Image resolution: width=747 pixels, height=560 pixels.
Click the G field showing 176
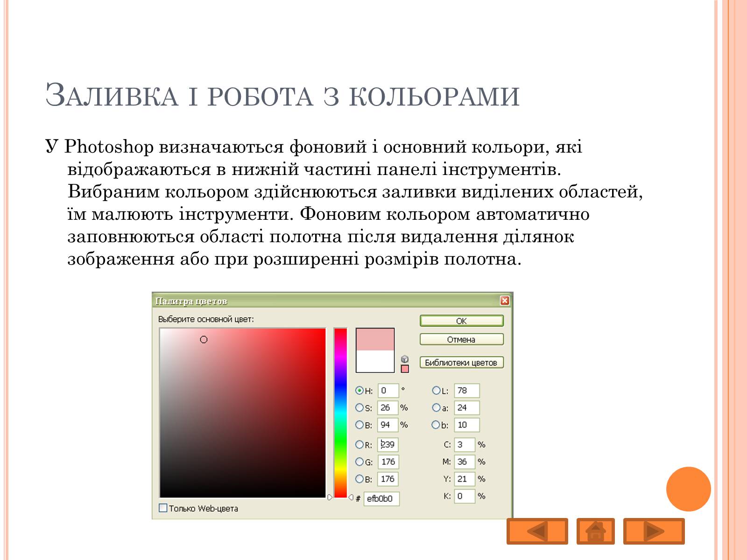coord(388,462)
